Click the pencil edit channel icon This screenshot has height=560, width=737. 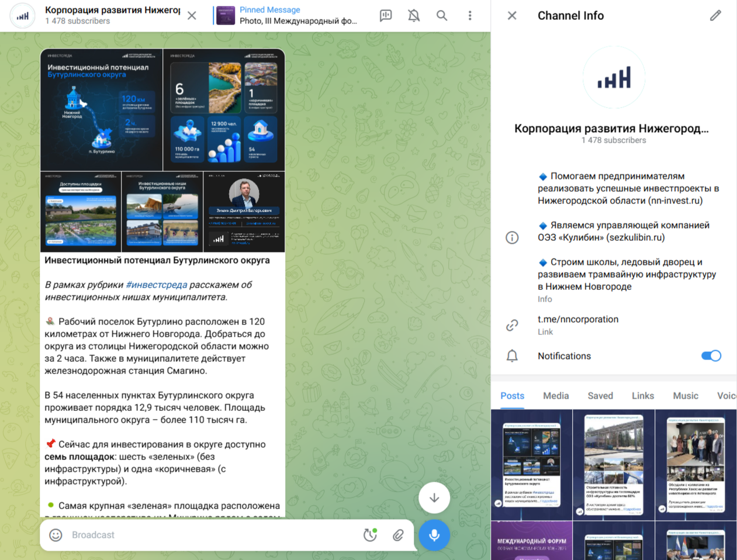(x=715, y=16)
